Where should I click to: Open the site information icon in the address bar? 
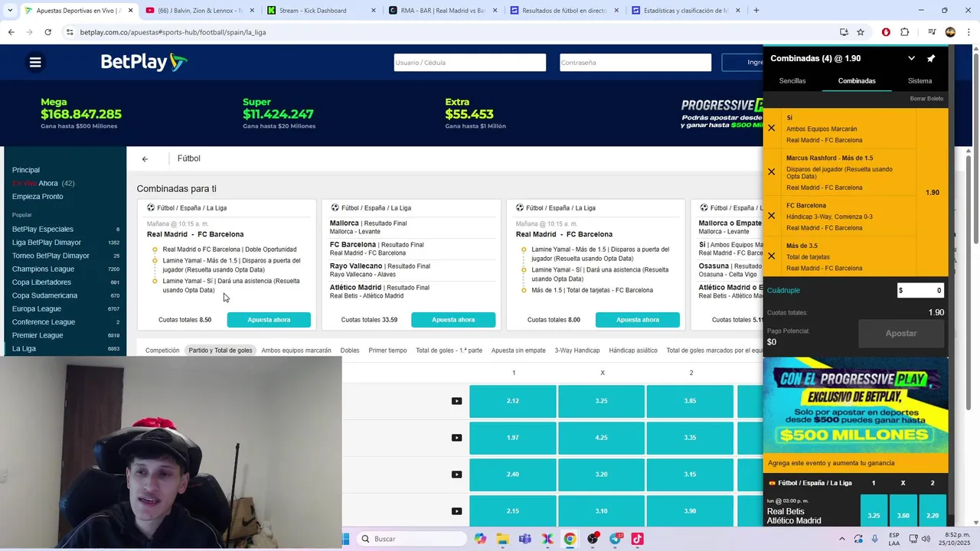(x=69, y=32)
